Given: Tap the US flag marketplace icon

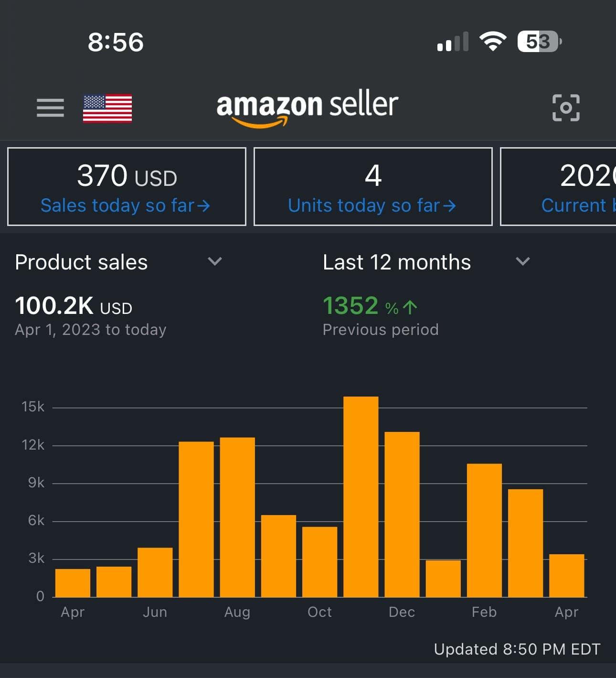Looking at the screenshot, I should pyautogui.click(x=107, y=108).
